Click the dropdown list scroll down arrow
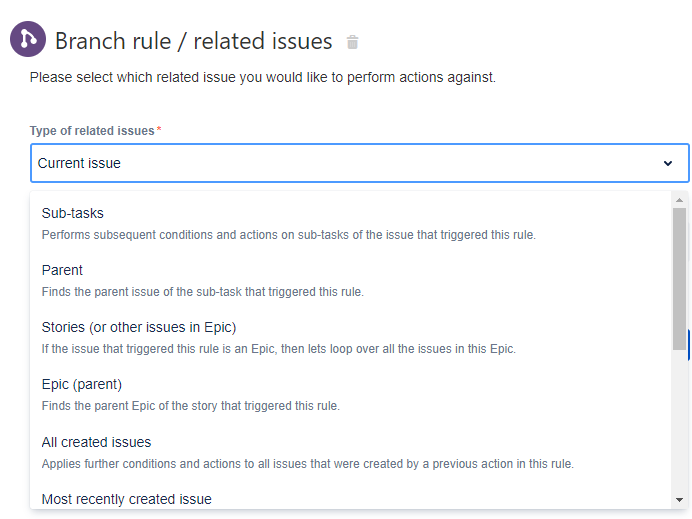The image size is (692, 519). tap(680, 500)
